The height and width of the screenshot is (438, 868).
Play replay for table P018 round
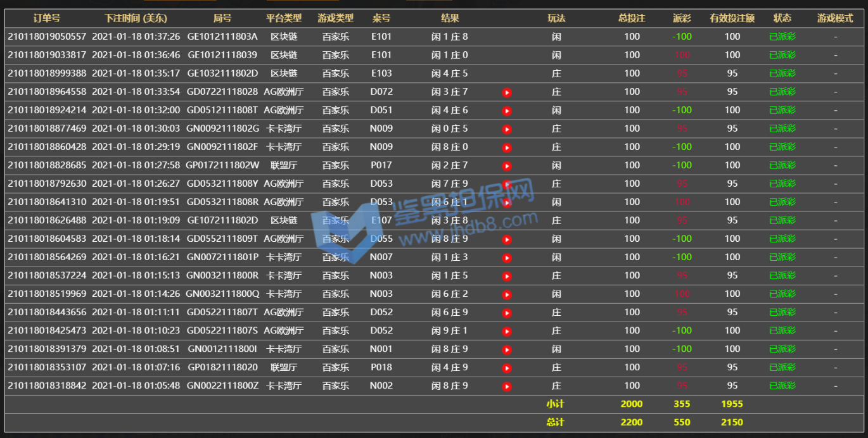[x=507, y=368]
